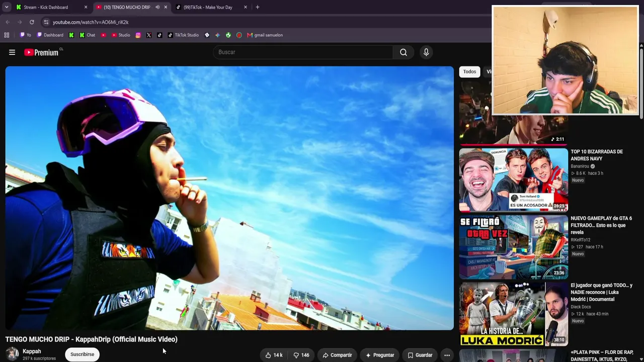Go back using the browser back arrow

point(8,22)
